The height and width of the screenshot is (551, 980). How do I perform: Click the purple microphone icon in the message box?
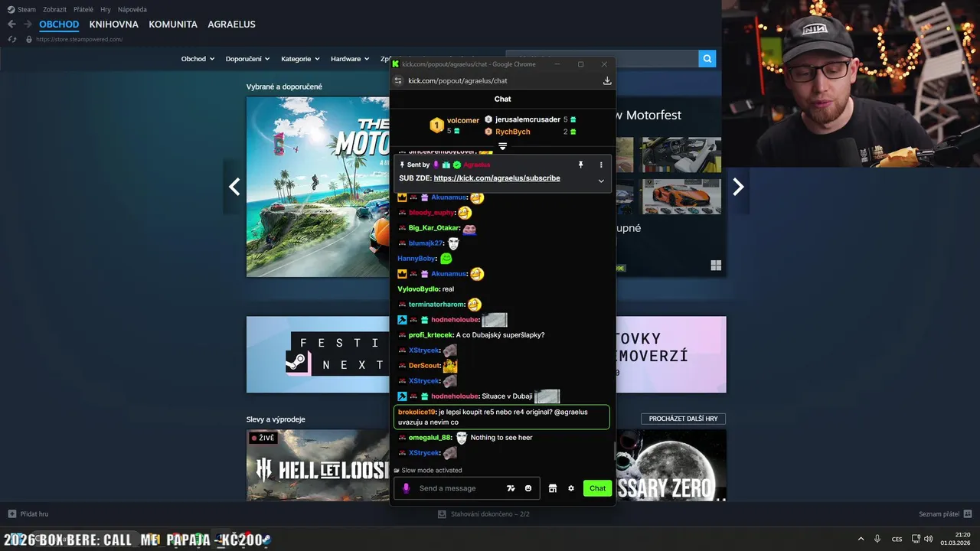click(x=406, y=488)
